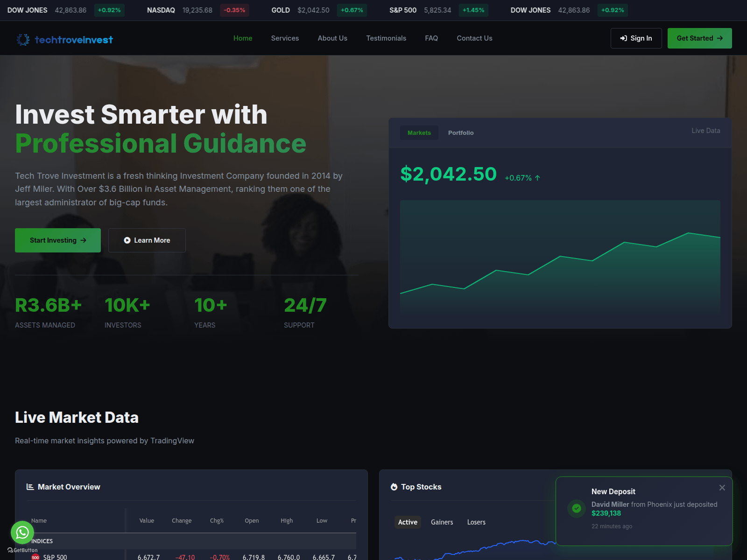Click the Open column header
This screenshot has width=747, height=560.
coord(252,521)
